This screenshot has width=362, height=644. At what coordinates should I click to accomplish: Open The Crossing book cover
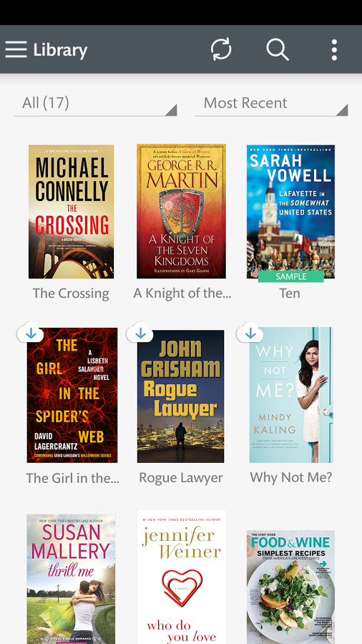pos(71,212)
